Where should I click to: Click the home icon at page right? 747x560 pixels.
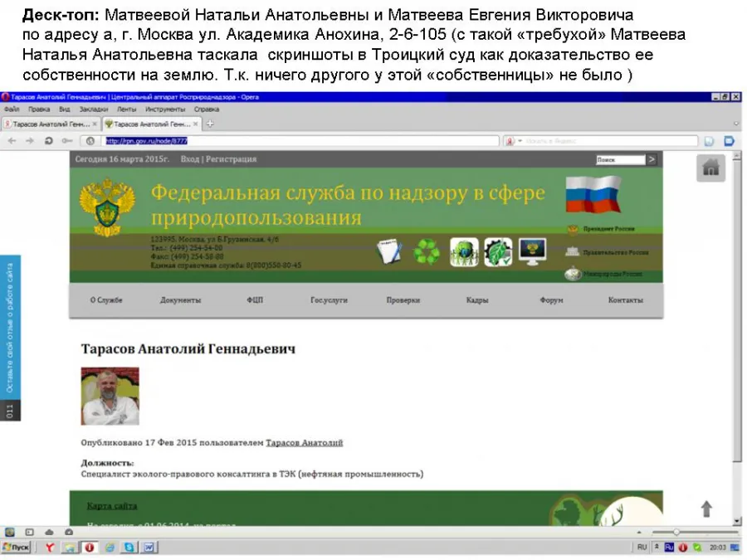point(710,168)
